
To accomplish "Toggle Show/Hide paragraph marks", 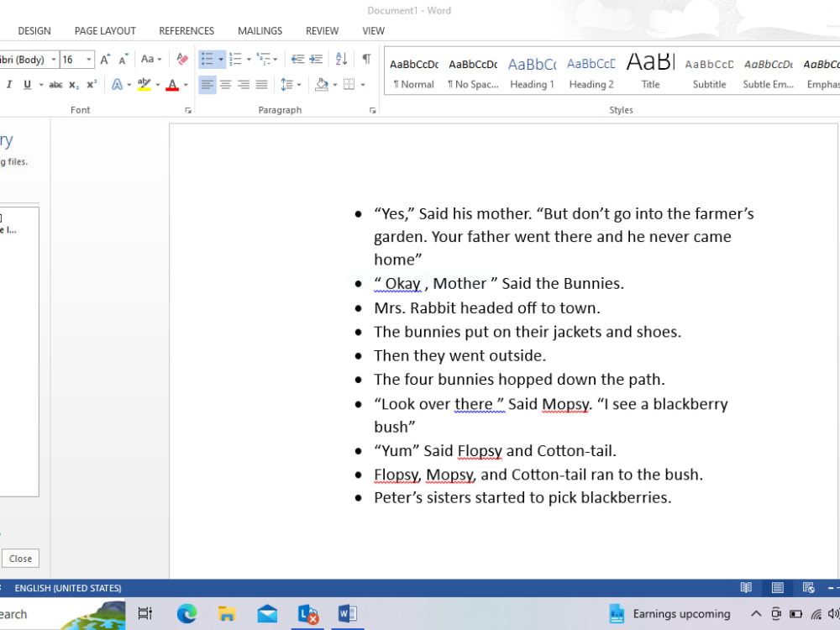I will [x=366, y=59].
